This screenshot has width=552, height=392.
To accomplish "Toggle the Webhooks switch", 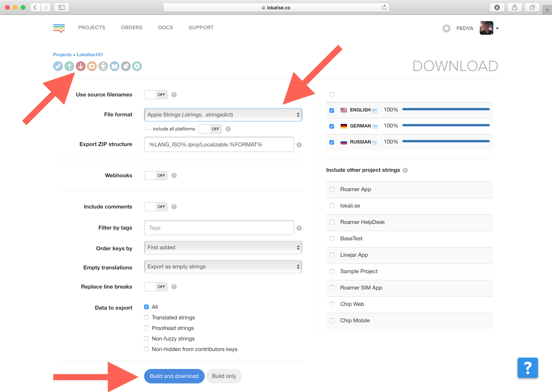I will pos(156,176).
